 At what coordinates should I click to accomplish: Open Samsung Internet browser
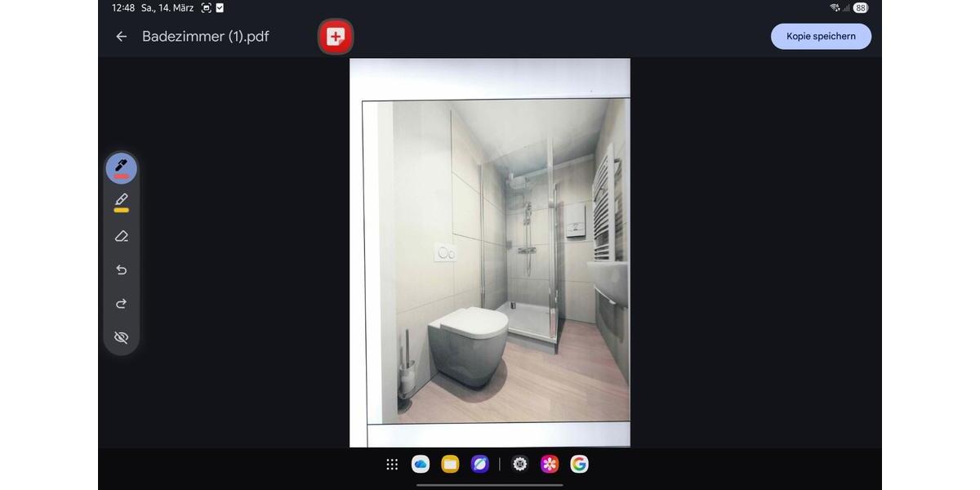480,464
